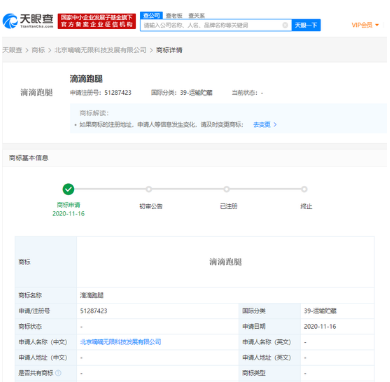Click the 去变更 link
Image resolution: width=390 pixels, height=382 pixels.
[262, 125]
